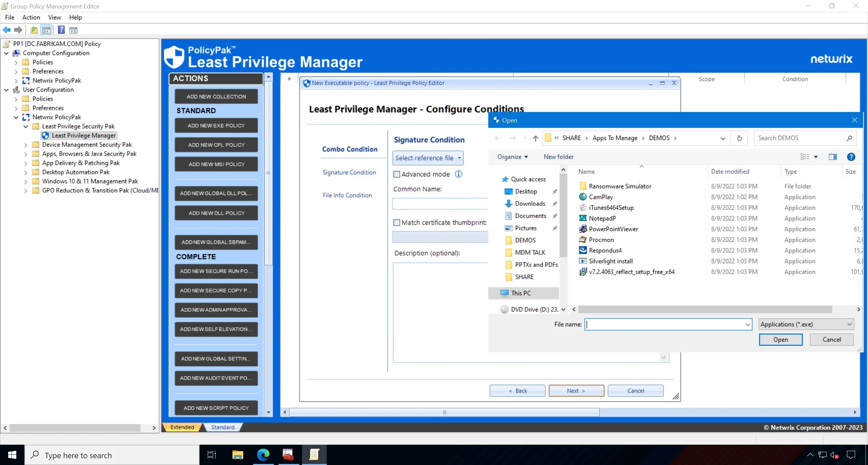The height and width of the screenshot is (465, 868).
Task: Click the Up arrow in Open dialog navigation
Action: click(535, 138)
